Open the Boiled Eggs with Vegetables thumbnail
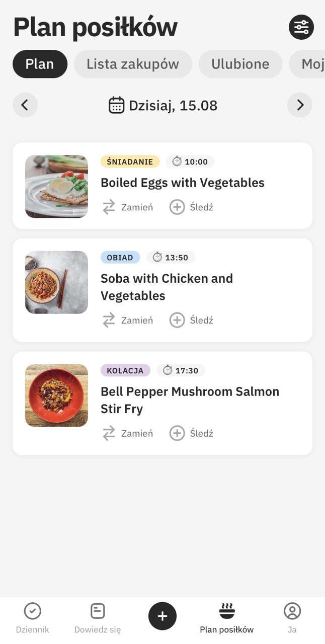Viewport: 325px width, 644px height. pos(56,186)
